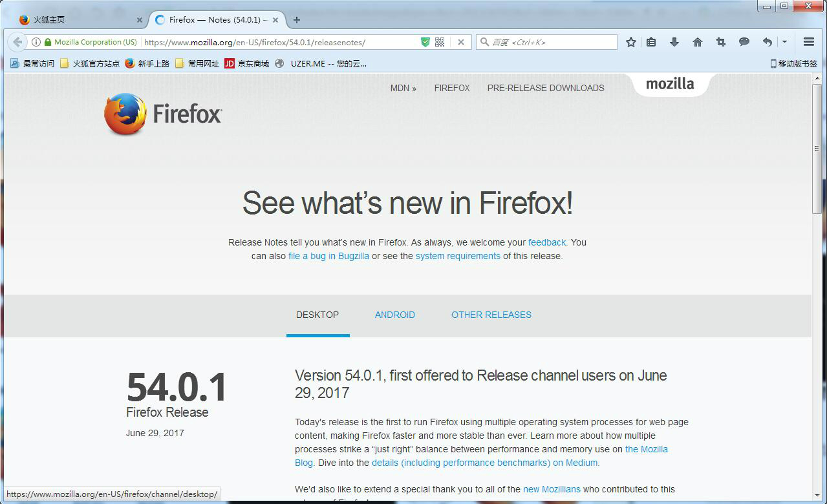Screen dimensions: 827x504
Task: Click the Firefox Release label
Action: click(x=167, y=412)
